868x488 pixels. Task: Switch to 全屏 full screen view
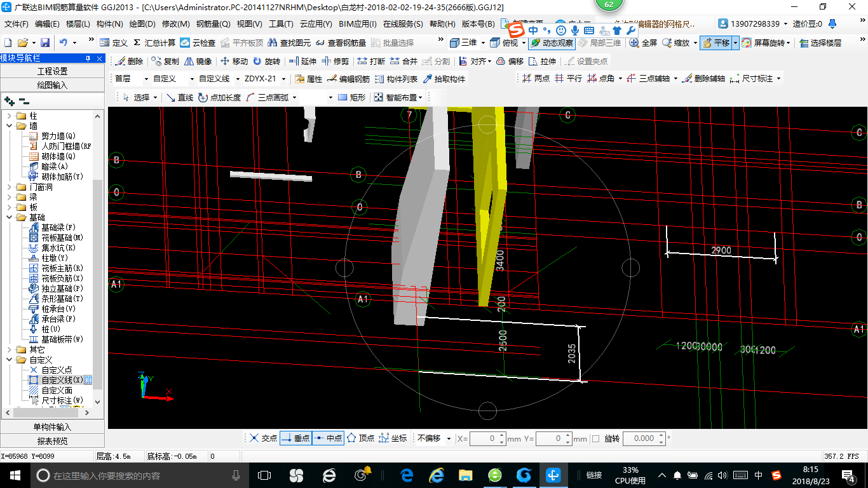pyautogui.click(x=643, y=43)
